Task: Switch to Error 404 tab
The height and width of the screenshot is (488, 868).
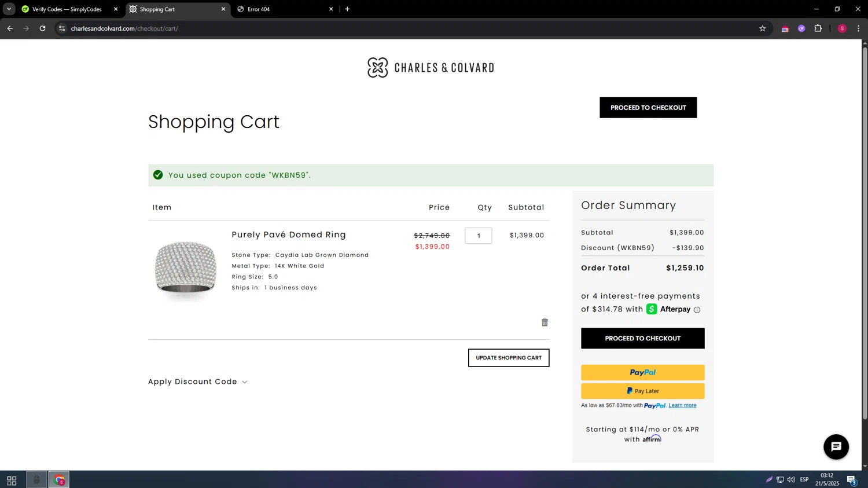Action: click(x=285, y=9)
